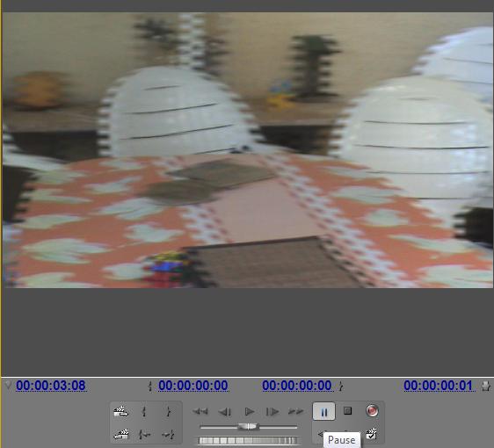Click the Rewind button
Image resolution: width=494 pixels, height=448 pixels.
coord(200,411)
